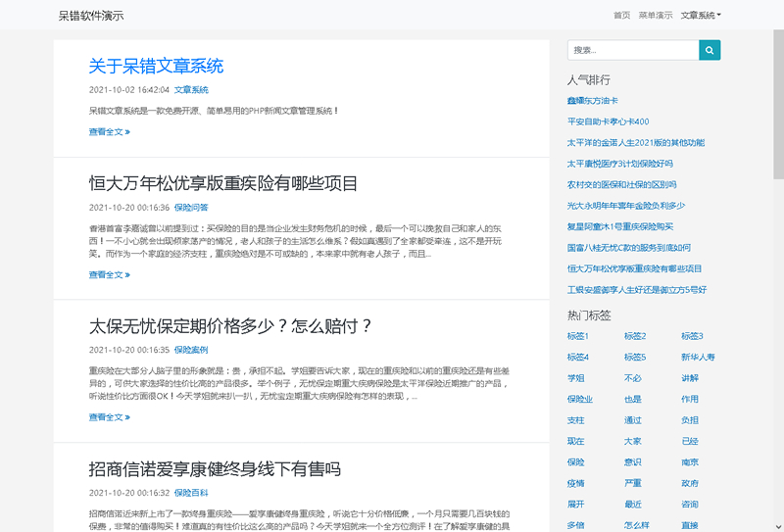This screenshot has width=784, height=532.
Task: Click 查看全文 under the 恒大万年松 article
Action: 110,274
